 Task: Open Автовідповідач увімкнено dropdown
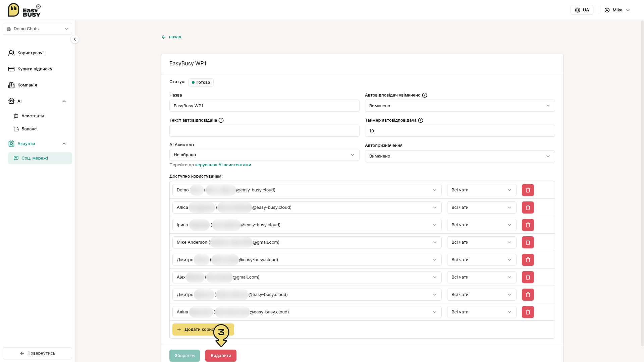(x=460, y=106)
